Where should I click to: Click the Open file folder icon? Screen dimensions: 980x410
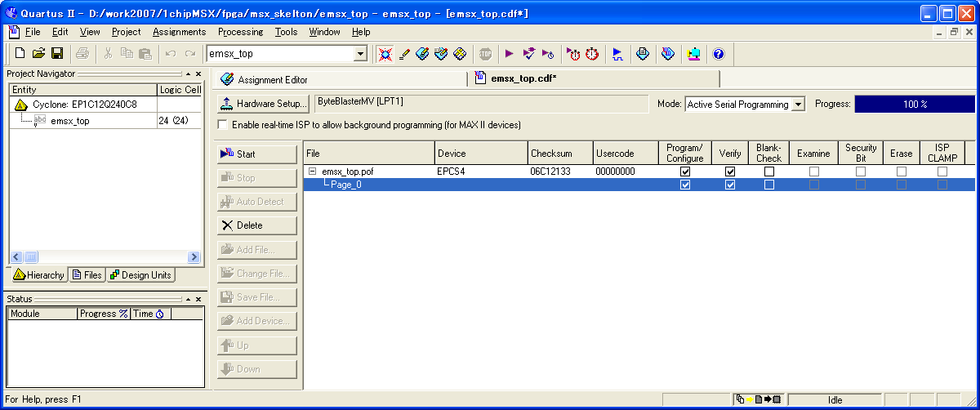pyautogui.click(x=38, y=53)
